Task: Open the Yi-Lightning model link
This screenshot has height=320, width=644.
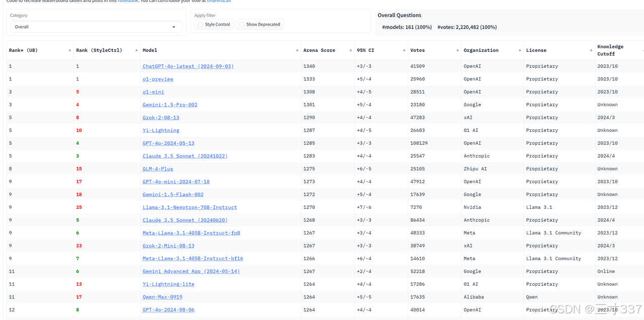Action: point(161,130)
